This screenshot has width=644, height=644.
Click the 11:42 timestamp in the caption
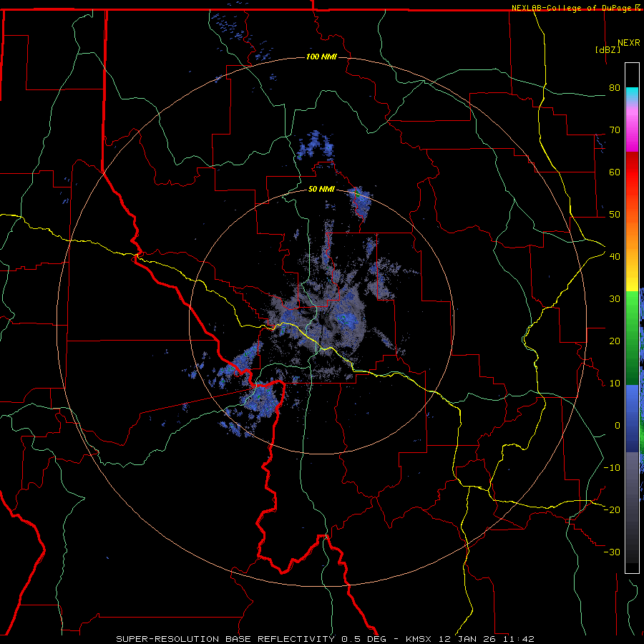pyautogui.click(x=520, y=639)
